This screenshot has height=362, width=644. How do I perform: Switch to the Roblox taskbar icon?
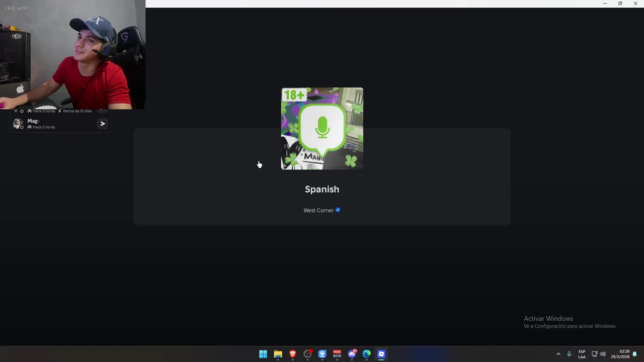coord(381,354)
